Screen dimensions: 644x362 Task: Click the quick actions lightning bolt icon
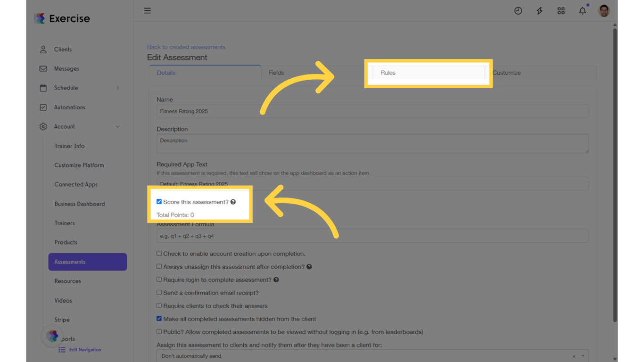(539, 10)
